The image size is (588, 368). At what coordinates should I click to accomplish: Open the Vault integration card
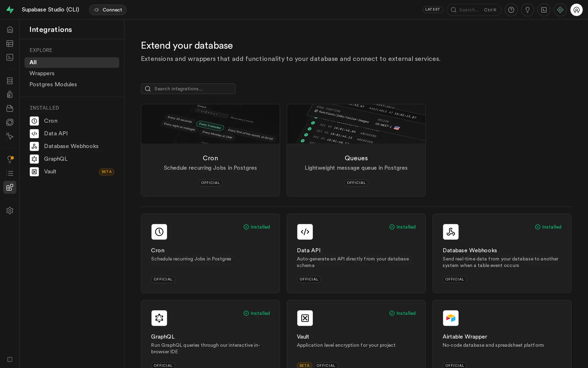[356, 334]
